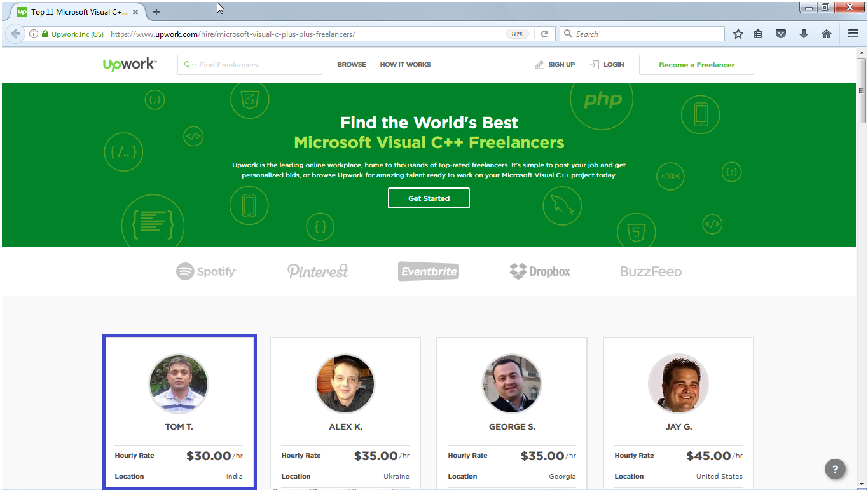Select the Top 11 Microsoft Visual C++ tab
The height and width of the screenshot is (490, 868).
[79, 12]
